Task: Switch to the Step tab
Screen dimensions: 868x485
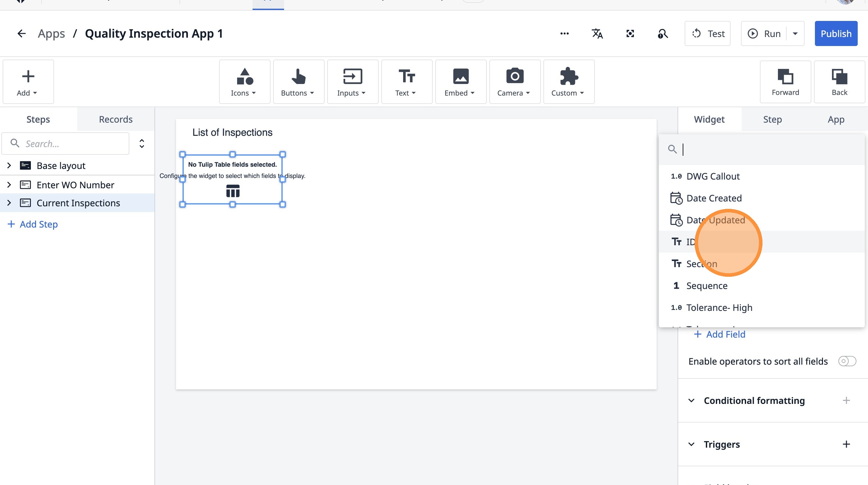Action: (x=772, y=119)
